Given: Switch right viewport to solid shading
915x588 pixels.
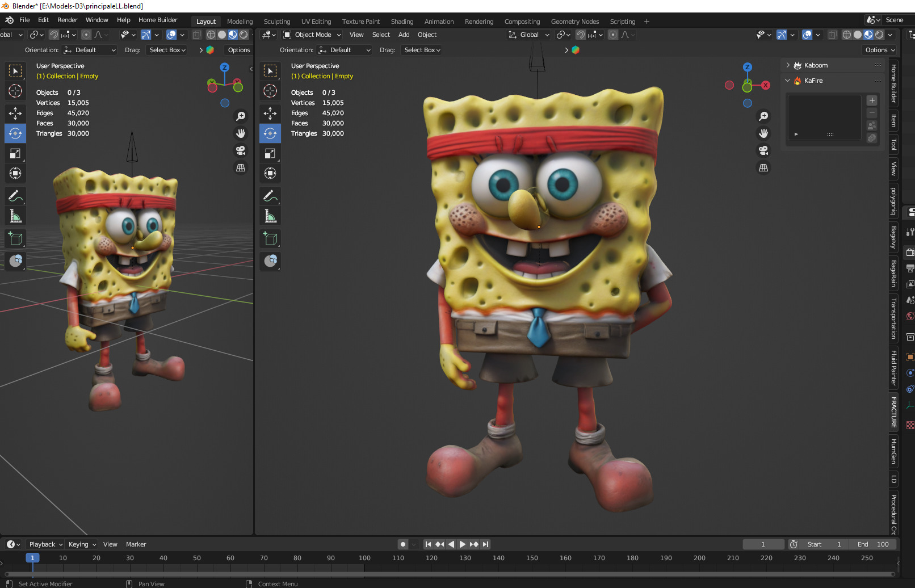Looking at the screenshot, I should [x=858, y=35].
